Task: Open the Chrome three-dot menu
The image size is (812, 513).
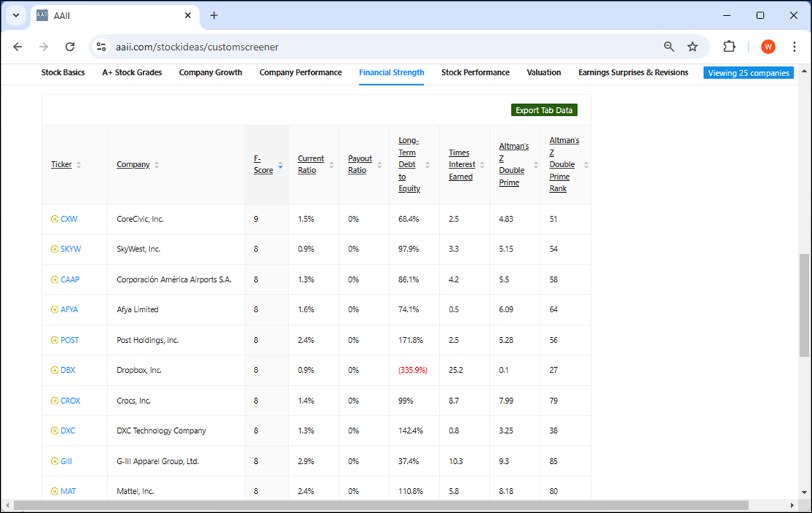Action: tap(794, 47)
